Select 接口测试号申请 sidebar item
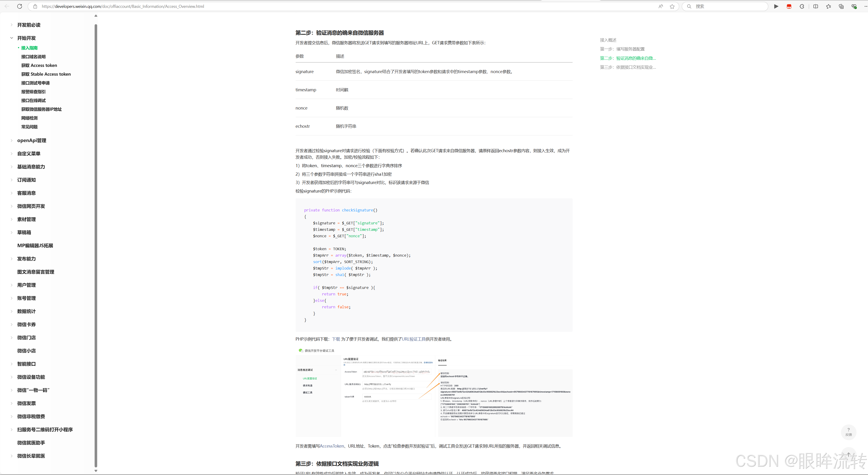 click(x=35, y=83)
